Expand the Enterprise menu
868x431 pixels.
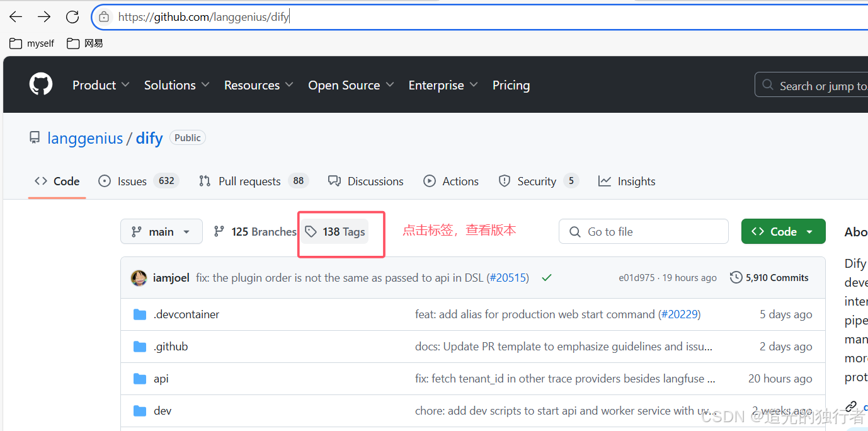pos(443,85)
